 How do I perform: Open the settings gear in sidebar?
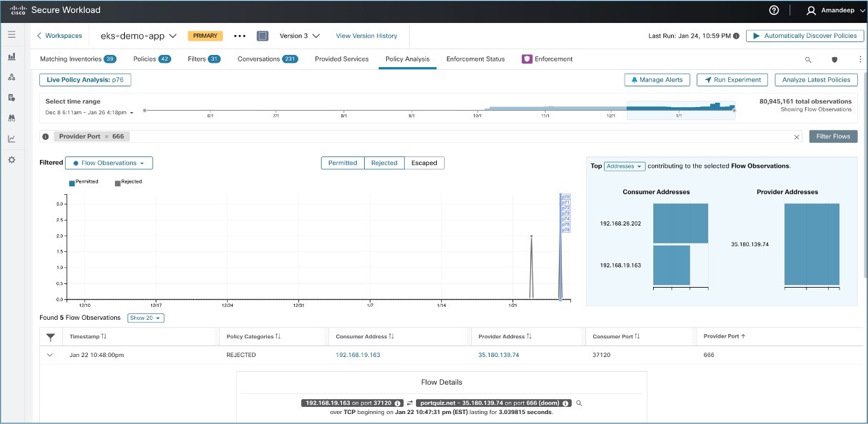click(x=11, y=160)
